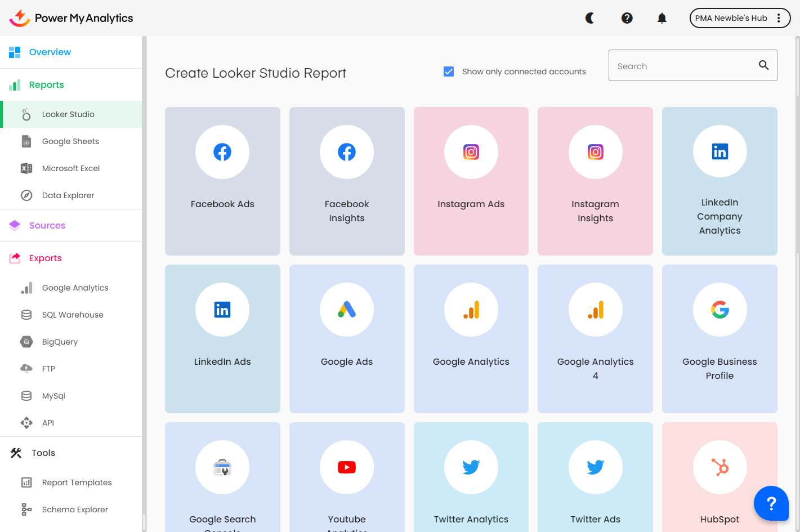The image size is (800, 532).
Task: Pick the Google Ads connector icon
Action: coord(347,310)
